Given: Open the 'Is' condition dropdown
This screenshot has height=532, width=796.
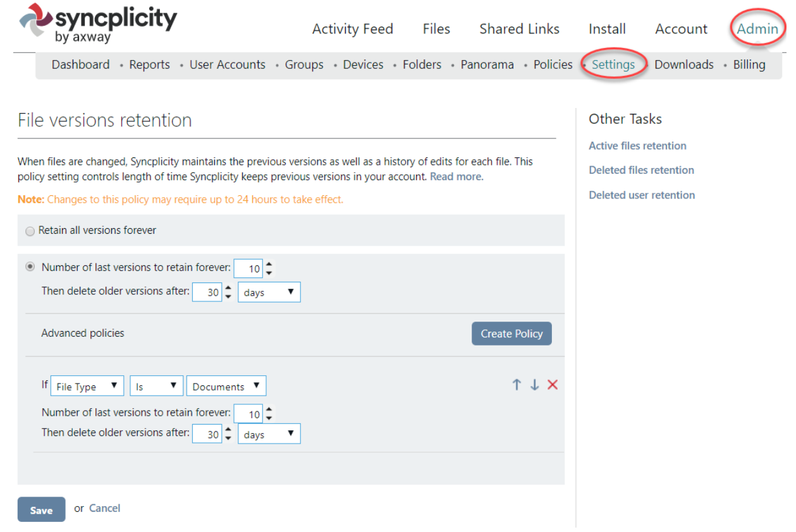Looking at the screenshot, I should (x=156, y=385).
